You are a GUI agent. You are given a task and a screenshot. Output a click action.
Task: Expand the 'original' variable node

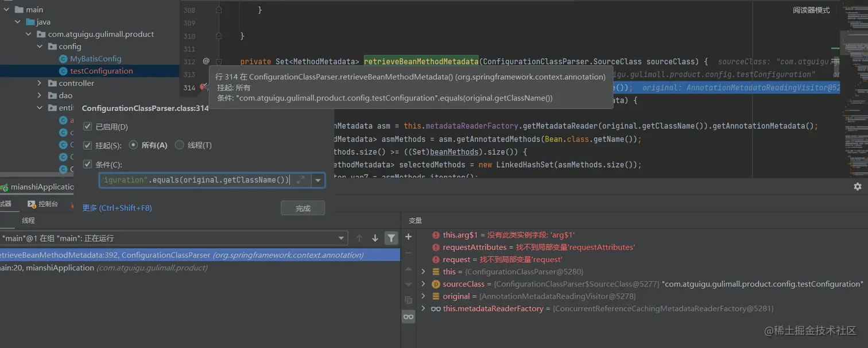click(x=424, y=296)
